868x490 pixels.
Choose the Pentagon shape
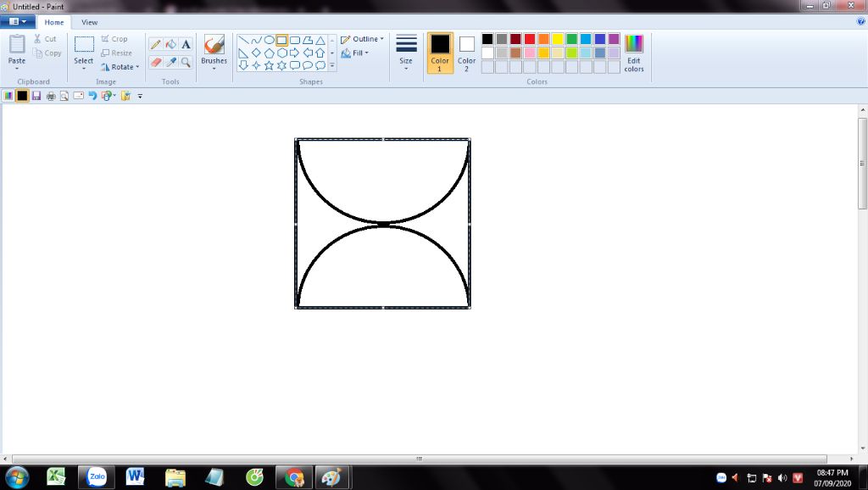click(269, 53)
